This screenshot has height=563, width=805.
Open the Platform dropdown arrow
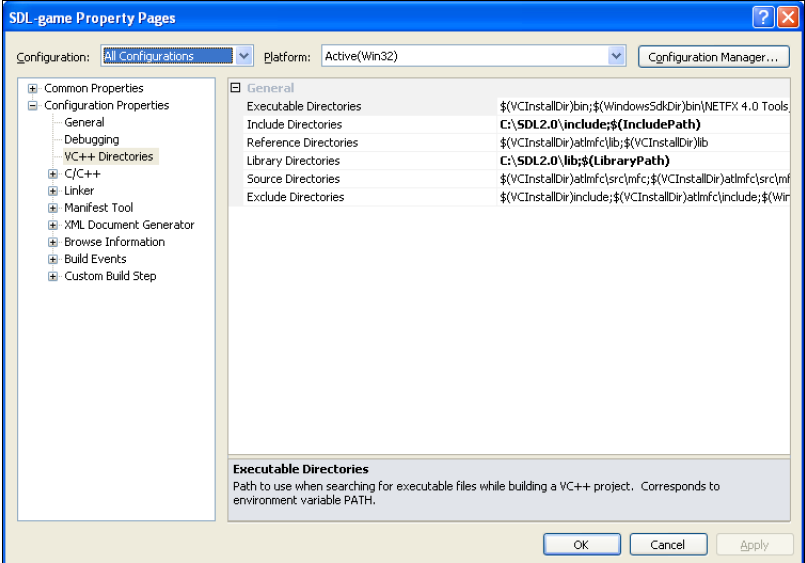click(616, 55)
